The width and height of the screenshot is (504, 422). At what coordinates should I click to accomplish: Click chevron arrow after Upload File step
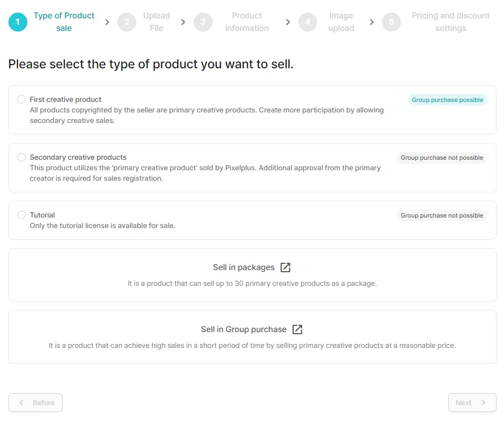point(183,22)
